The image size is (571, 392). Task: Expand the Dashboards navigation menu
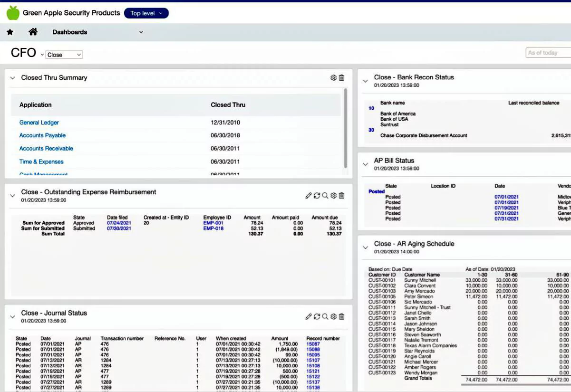click(141, 32)
